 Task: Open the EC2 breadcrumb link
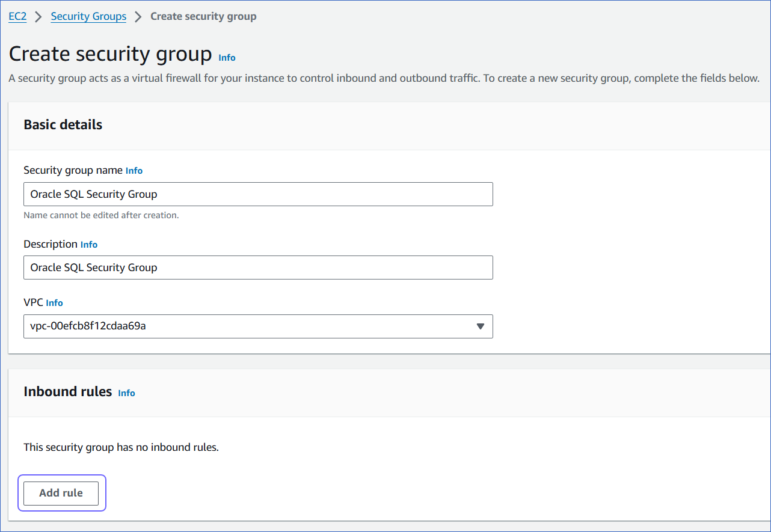pyautogui.click(x=17, y=16)
